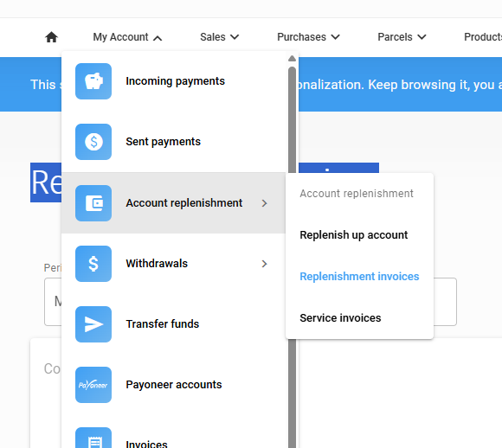
Task: Open the Transfer funds paper plane icon
Action: 93,324
